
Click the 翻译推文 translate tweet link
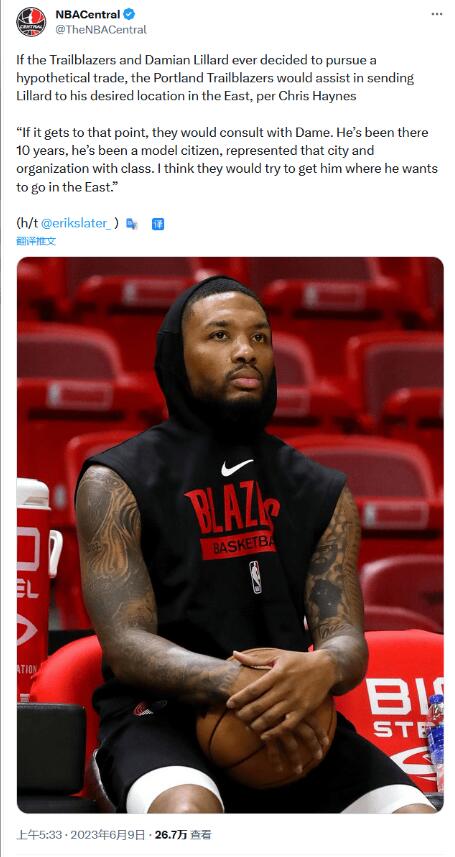(x=36, y=241)
